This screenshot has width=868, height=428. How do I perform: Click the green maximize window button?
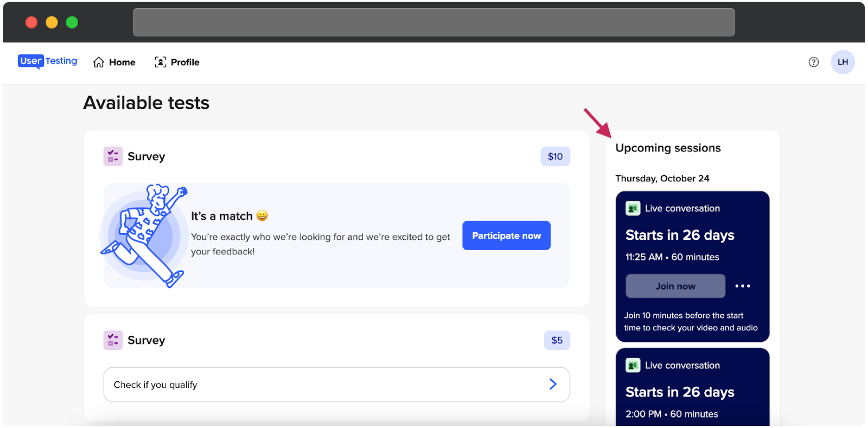(x=72, y=22)
